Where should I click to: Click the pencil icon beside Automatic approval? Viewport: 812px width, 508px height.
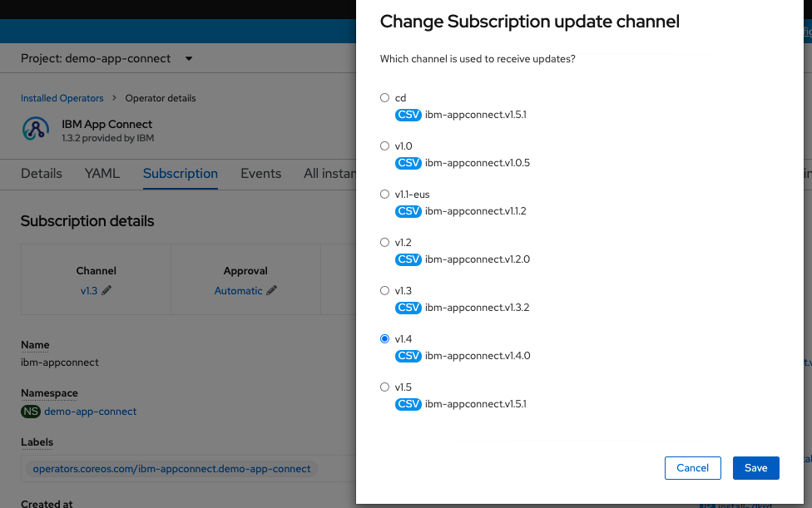[270, 291]
